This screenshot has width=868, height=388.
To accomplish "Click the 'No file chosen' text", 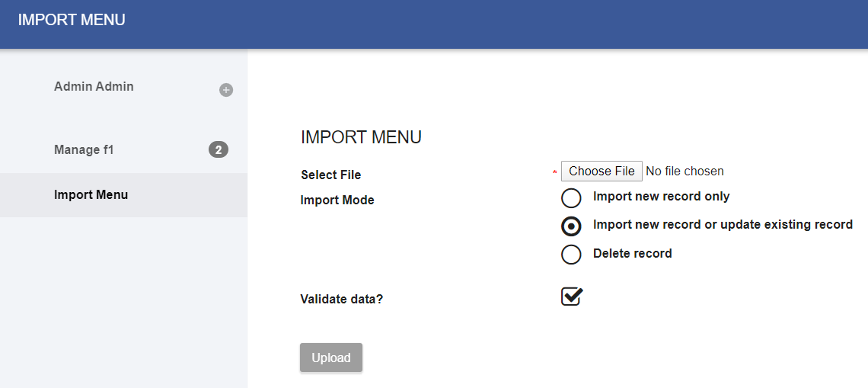I will click(685, 172).
